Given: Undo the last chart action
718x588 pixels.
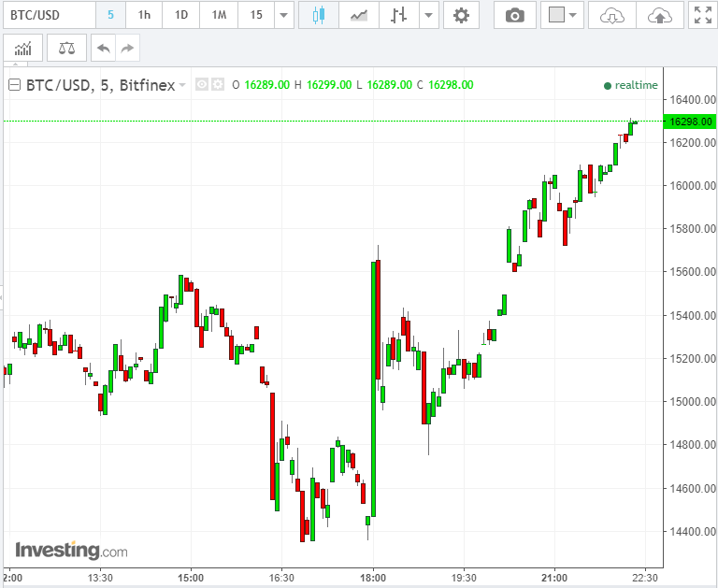Looking at the screenshot, I should 104,48.
